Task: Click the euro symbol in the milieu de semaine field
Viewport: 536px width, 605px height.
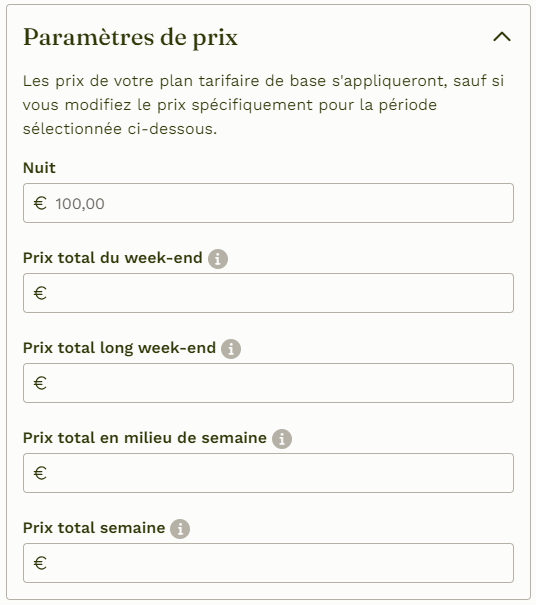Action: (x=40, y=473)
